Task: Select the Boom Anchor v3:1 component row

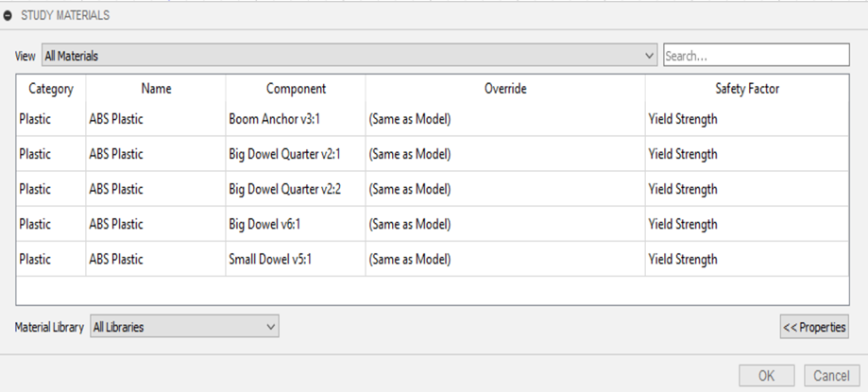Action: click(433, 119)
